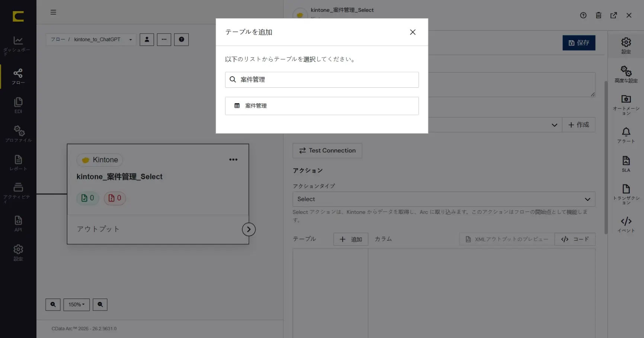Switch to the 設定 tab in right panel

[626, 45]
